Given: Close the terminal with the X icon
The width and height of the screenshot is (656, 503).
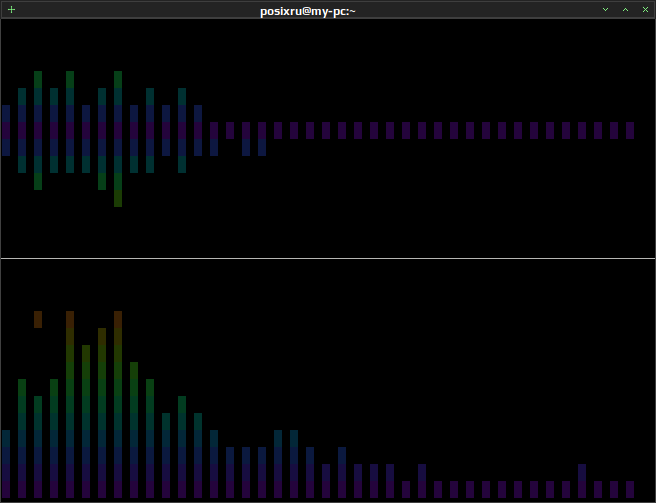Looking at the screenshot, I should (x=645, y=10).
